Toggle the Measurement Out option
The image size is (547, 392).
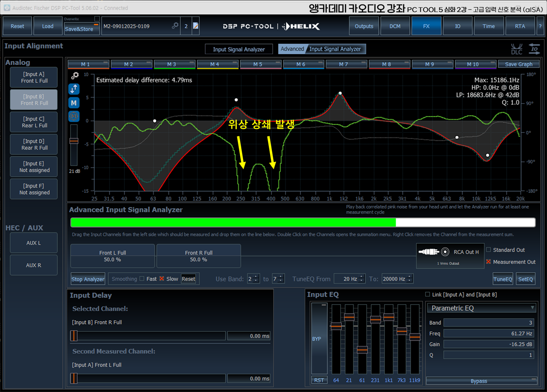[x=489, y=262]
